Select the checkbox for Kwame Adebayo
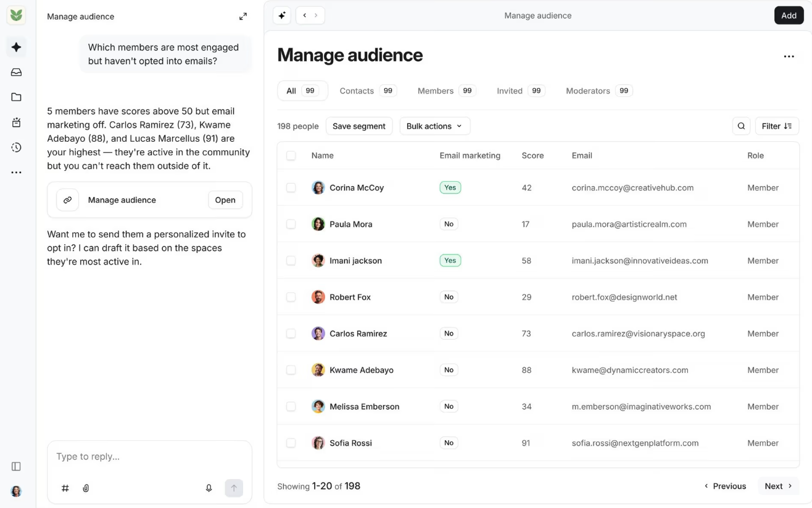Screen dimensions: 812x508 (291, 370)
